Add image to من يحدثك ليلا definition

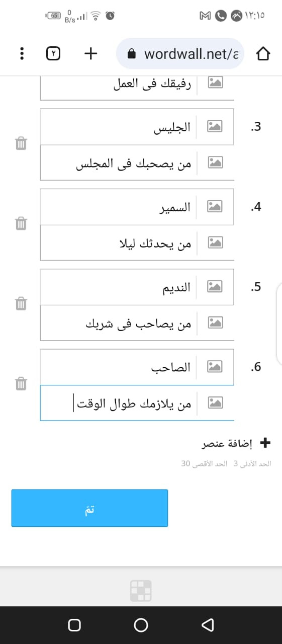(216, 243)
